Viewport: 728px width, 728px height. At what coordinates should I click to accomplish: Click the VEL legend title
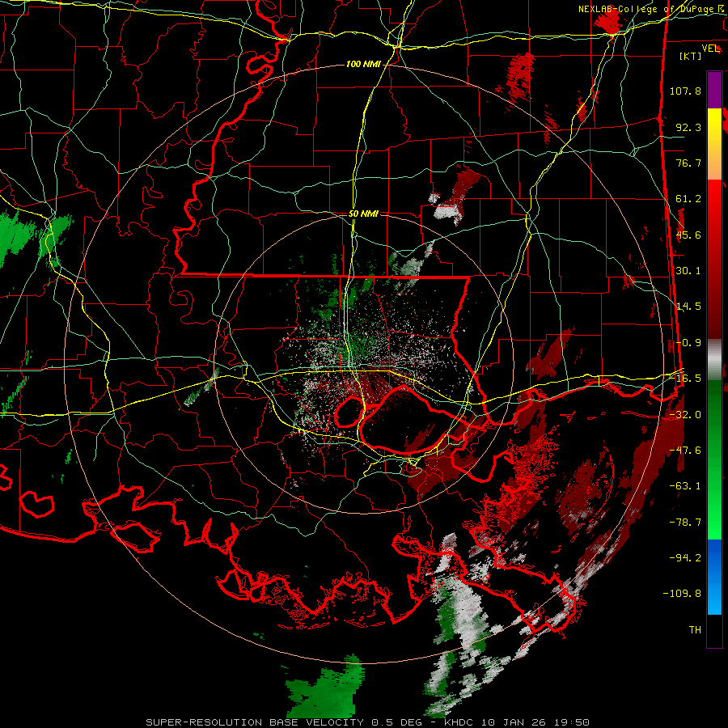coord(710,49)
